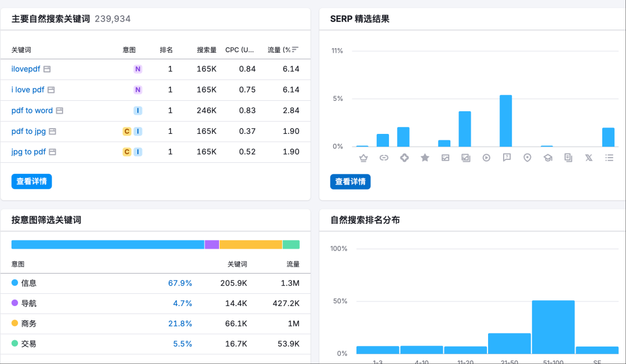Click the 搜索量 column header
Viewport: 626px width, 364px height.
(x=206, y=50)
